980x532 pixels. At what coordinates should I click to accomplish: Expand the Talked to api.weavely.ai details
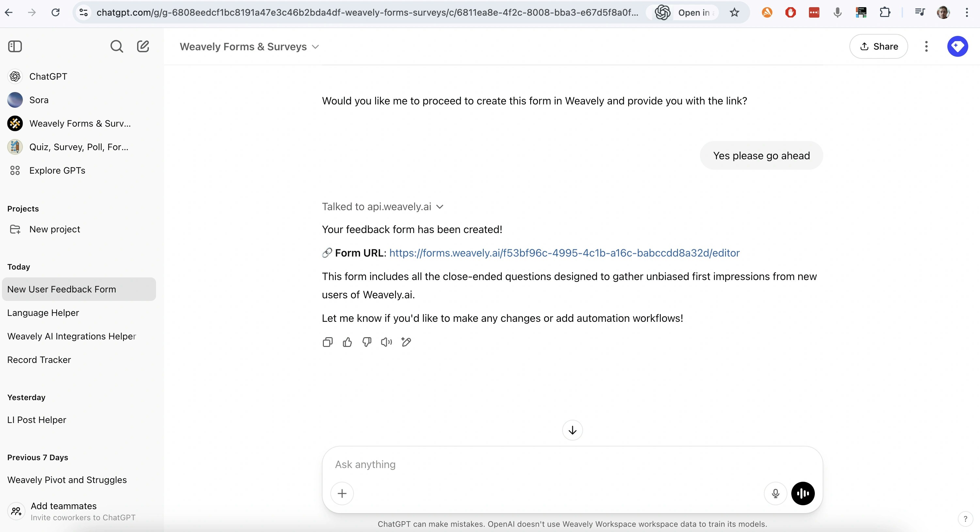coord(440,207)
